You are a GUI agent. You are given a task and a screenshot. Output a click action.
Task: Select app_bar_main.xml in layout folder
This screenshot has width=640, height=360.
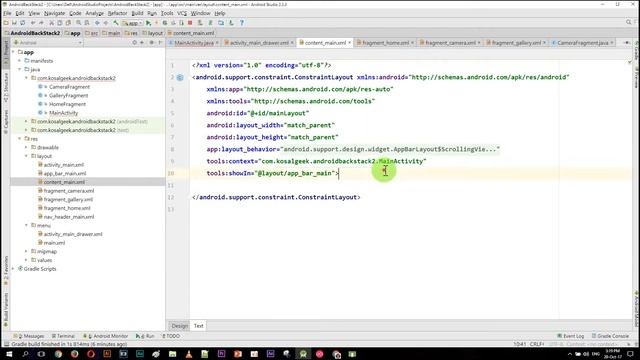tap(65, 173)
